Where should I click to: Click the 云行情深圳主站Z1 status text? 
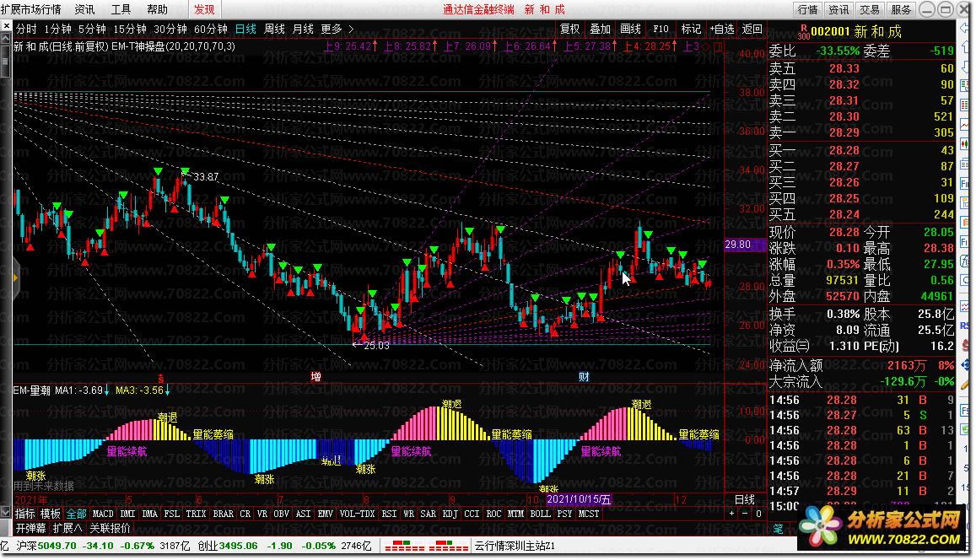click(515, 547)
